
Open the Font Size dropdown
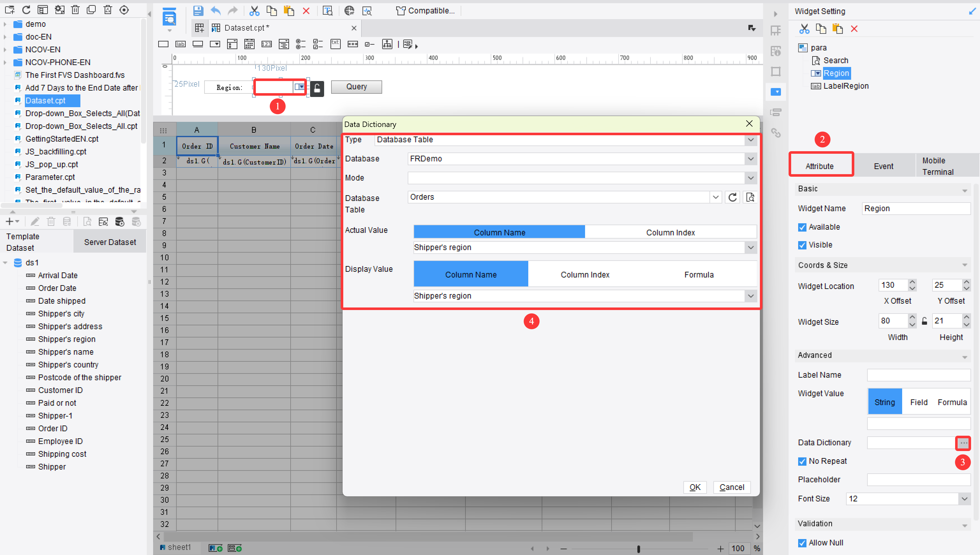(x=964, y=499)
